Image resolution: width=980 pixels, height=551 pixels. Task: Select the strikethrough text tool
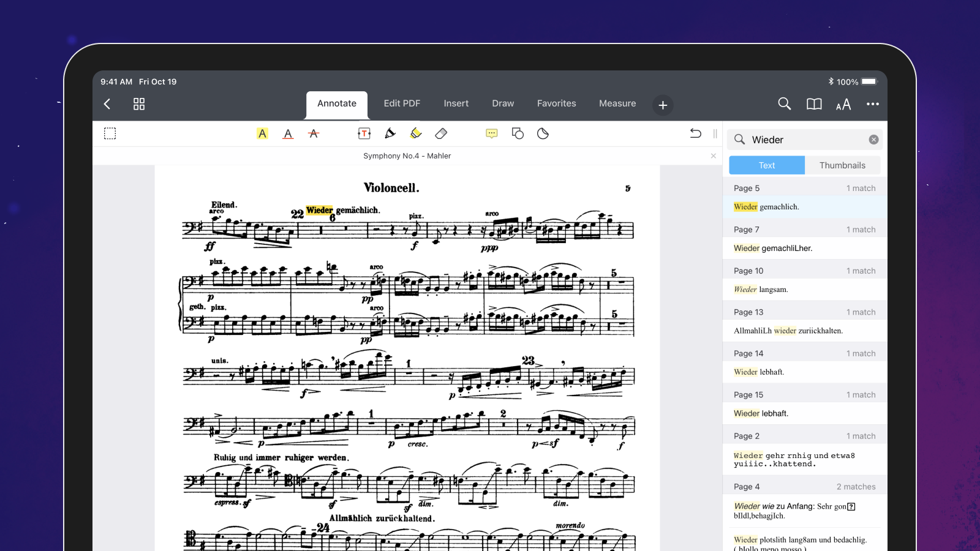point(314,133)
